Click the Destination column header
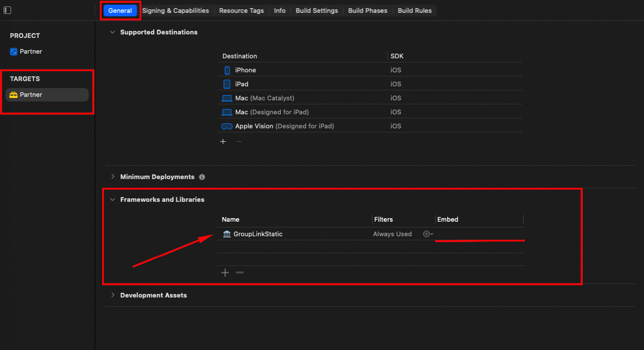Viewport: 644px width, 350px height. (239, 56)
